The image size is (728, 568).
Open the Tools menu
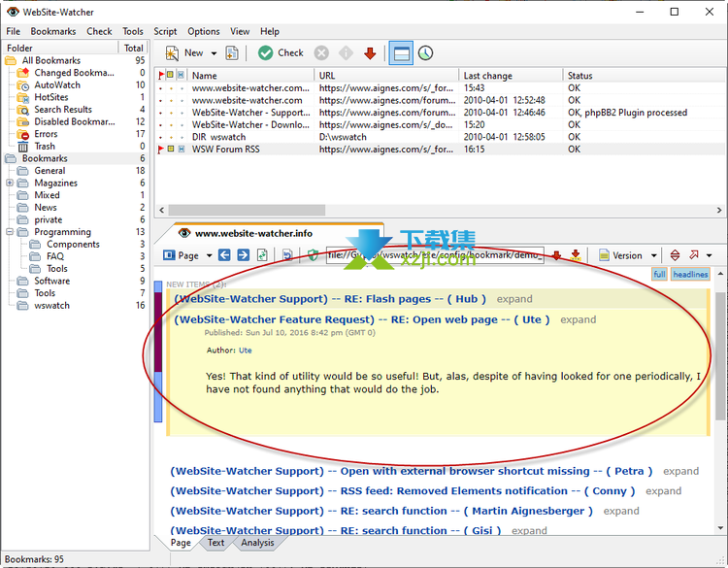[x=133, y=32]
